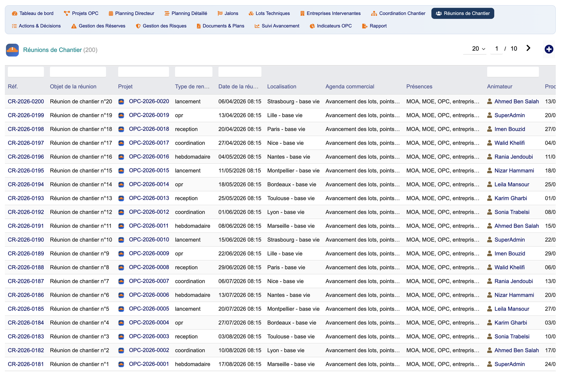The height and width of the screenshot is (392, 561).
Task: Click the Projet filter input field
Action: tap(144, 72)
